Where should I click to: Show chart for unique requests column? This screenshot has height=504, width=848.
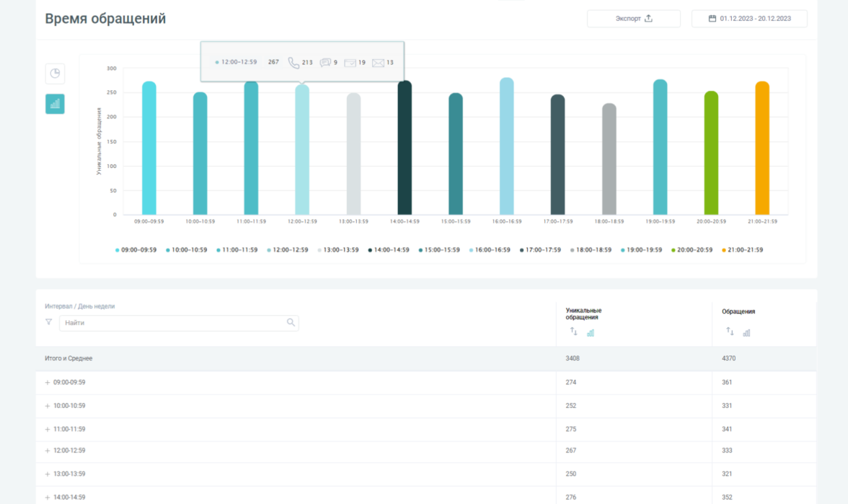[x=591, y=332]
